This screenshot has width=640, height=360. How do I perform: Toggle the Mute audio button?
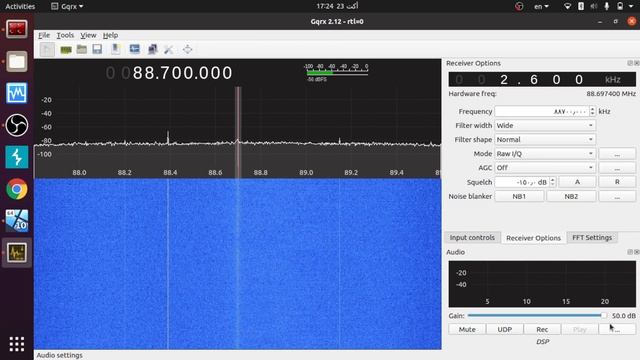[x=467, y=329]
